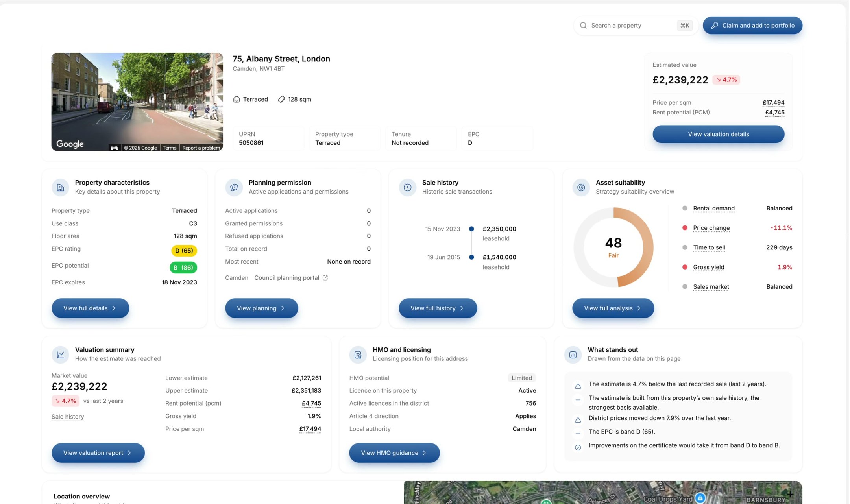
Task: Click the chevron in View valuation report
Action: tap(129, 453)
